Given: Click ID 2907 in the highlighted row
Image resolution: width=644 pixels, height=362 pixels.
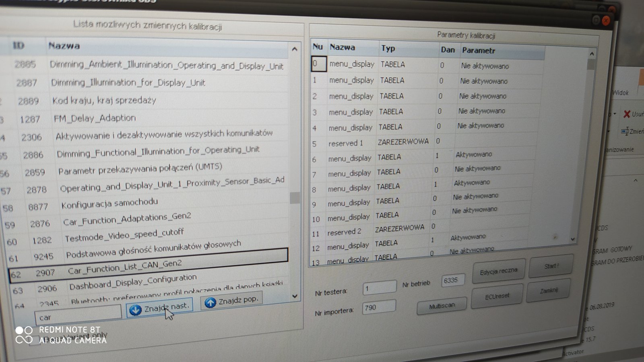Looking at the screenshot, I should pos(45,273).
